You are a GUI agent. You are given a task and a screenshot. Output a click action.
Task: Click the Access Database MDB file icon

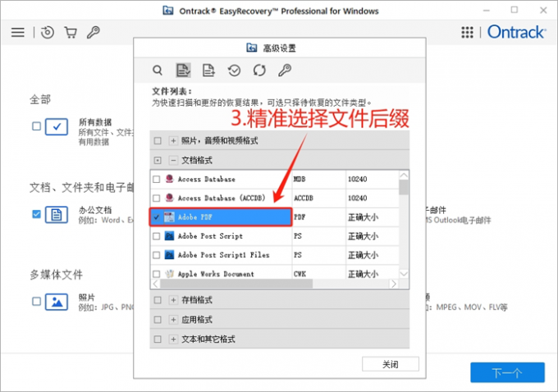coord(169,179)
